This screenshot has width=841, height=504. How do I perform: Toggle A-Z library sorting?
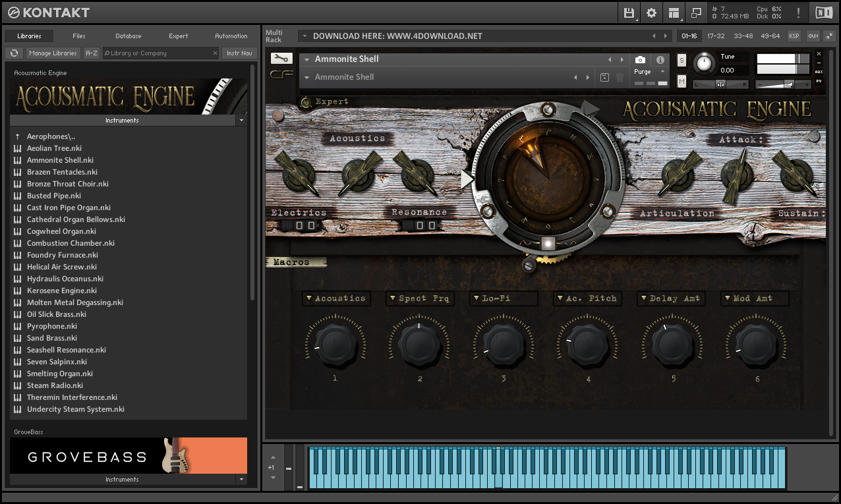pyautogui.click(x=92, y=53)
